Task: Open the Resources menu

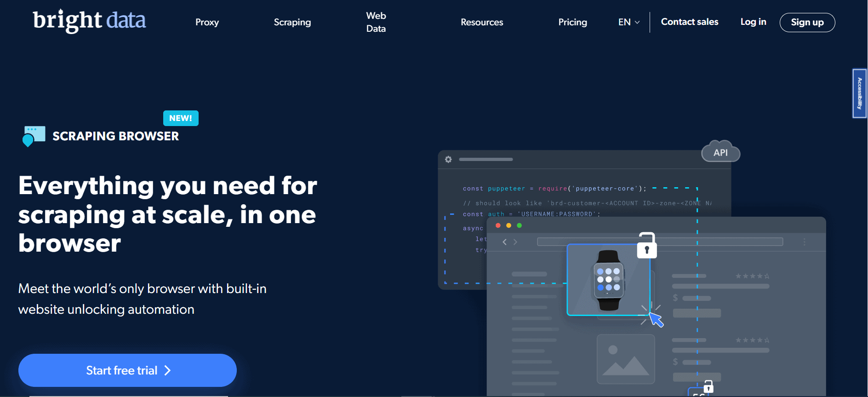Action: (x=482, y=22)
